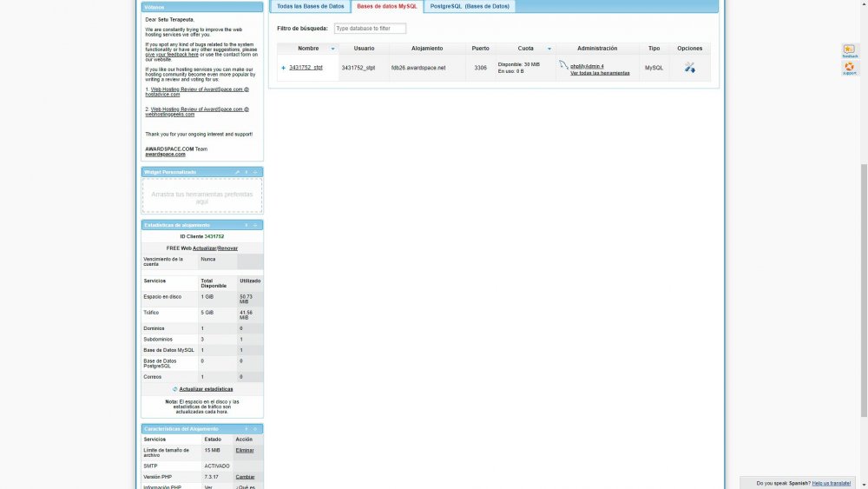The image size is (868, 489).
Task: Click the Estadísticas de alojamiento header title
Action: pyautogui.click(x=176, y=226)
